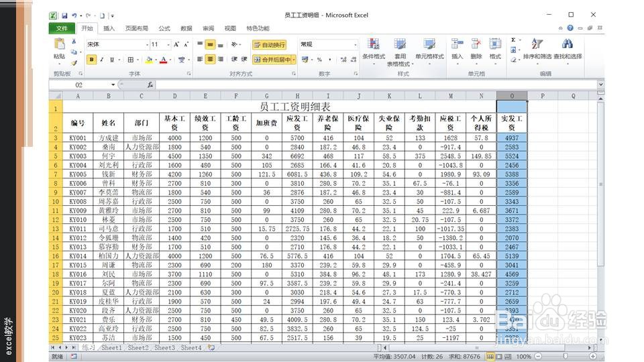Click the Format cells icon in Cells group
The height and width of the screenshot is (362, 644).
coord(495,44)
